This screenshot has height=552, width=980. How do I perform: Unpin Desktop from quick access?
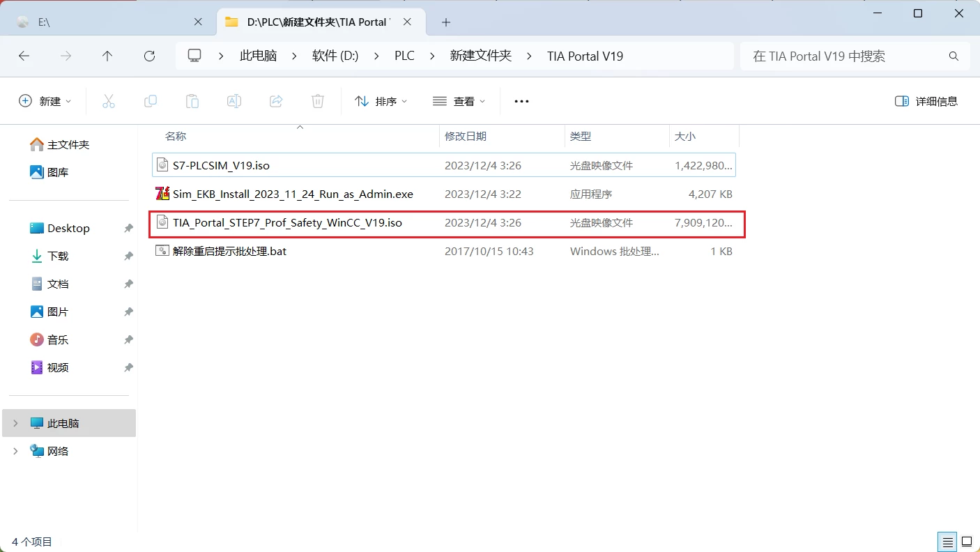click(128, 229)
